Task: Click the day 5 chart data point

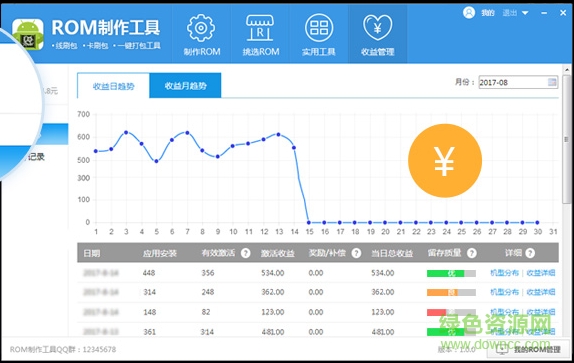Action: [x=156, y=161]
